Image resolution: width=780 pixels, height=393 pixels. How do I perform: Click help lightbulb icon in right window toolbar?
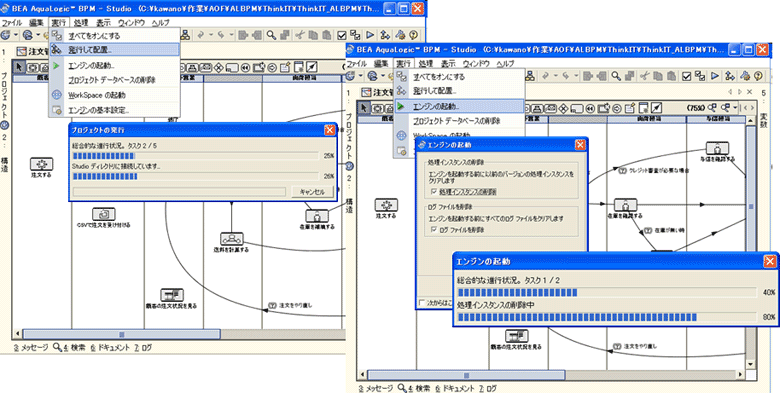tap(759, 76)
